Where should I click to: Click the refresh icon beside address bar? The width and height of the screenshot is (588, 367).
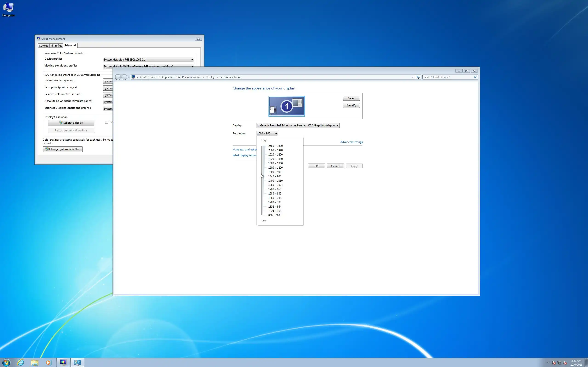[x=418, y=77]
